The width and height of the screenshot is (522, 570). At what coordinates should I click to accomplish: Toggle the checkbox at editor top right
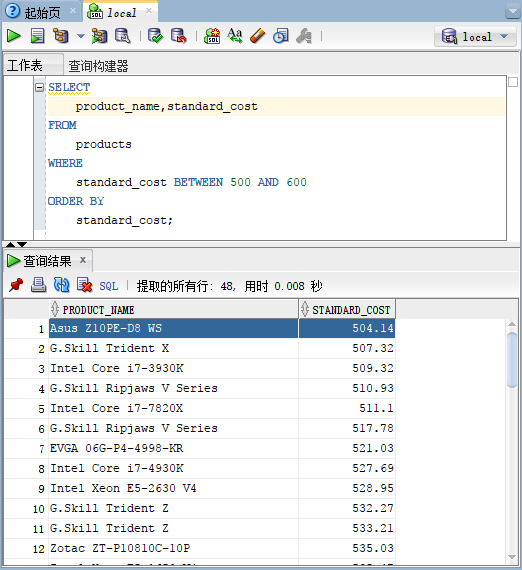click(513, 82)
